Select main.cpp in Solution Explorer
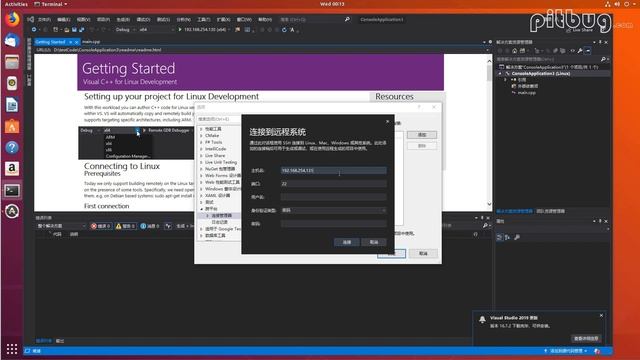640x360 pixels. [526, 93]
